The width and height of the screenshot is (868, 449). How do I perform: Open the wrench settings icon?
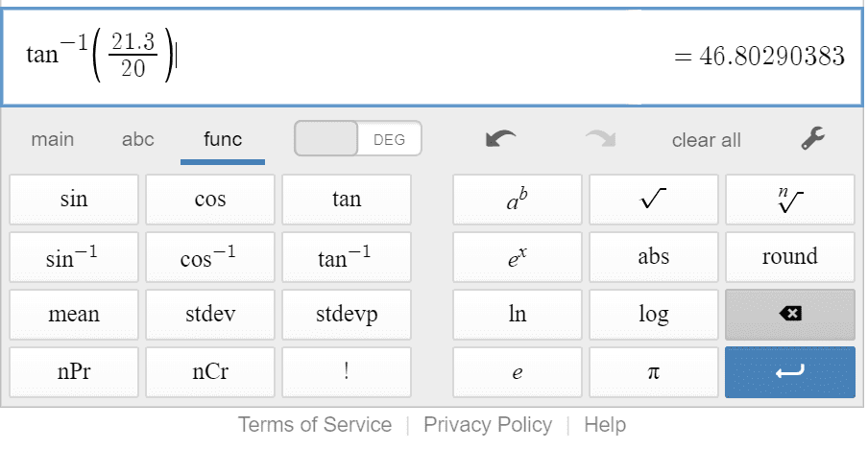[812, 139]
